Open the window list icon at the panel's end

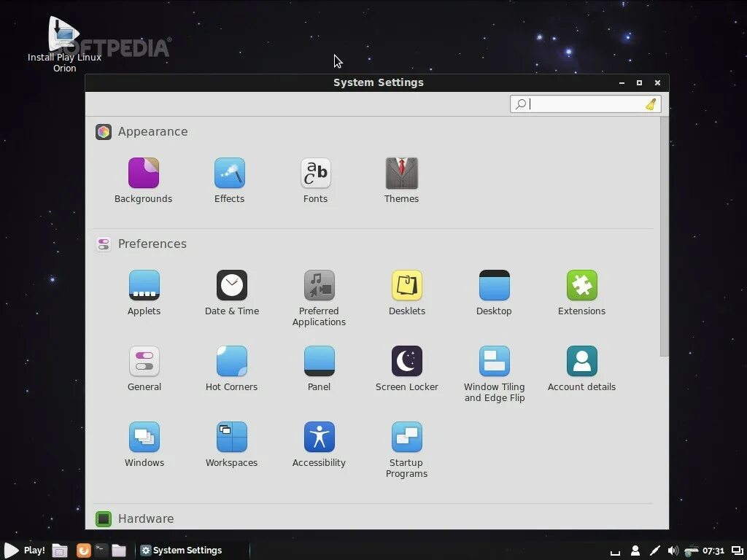(737, 551)
